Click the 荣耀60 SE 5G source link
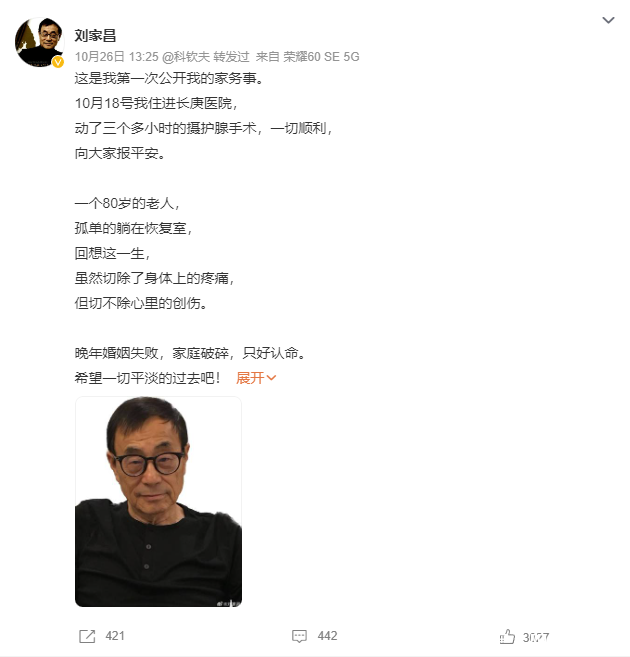The image size is (630, 657). [321, 57]
